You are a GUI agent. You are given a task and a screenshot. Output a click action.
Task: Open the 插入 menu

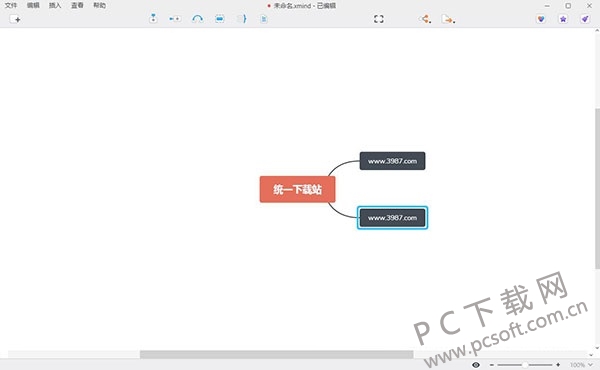(x=55, y=5)
